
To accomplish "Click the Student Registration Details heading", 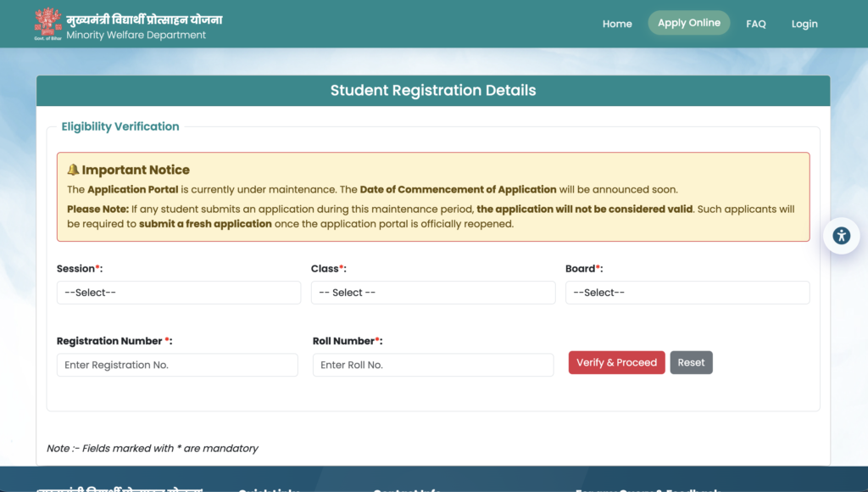I will point(433,90).
